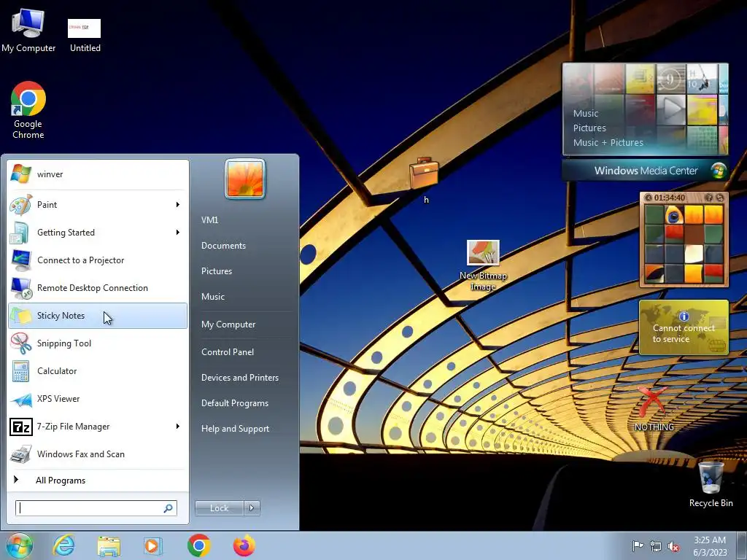Open Control Panel
Screen dimensions: 747x560
(x=228, y=352)
